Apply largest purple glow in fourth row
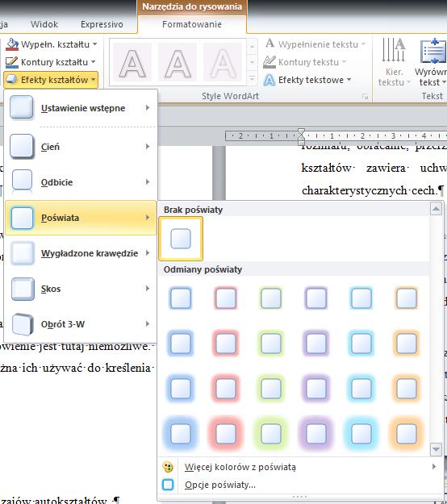This screenshot has height=504, width=447. [316, 433]
